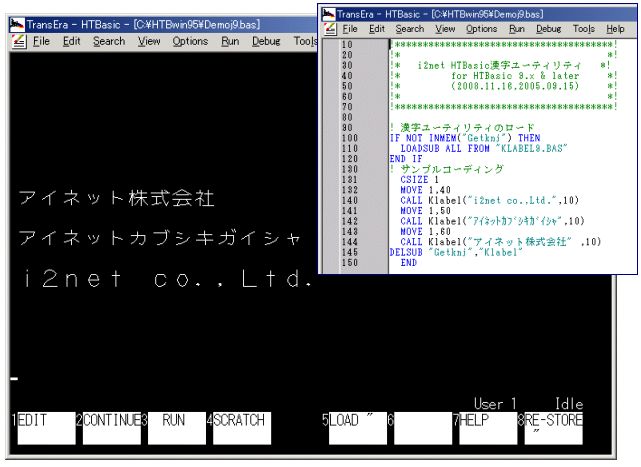Open the Search menu in the front editor window
641x467 pixels.
click(x=410, y=29)
